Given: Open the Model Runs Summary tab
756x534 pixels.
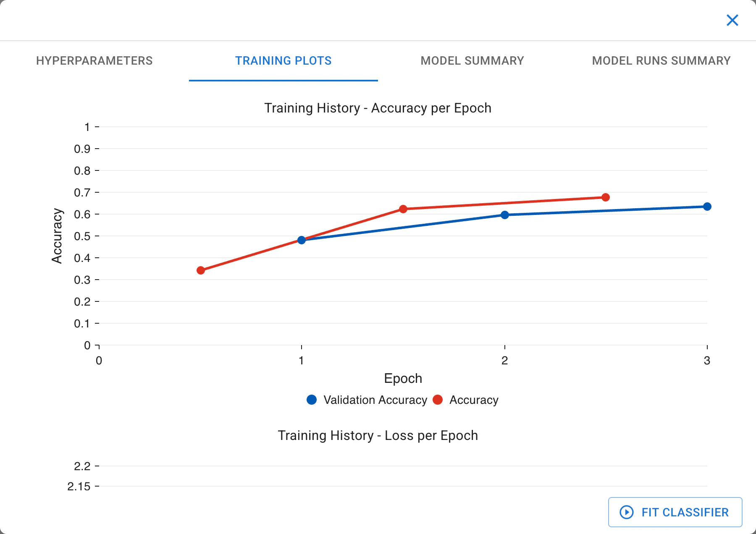Looking at the screenshot, I should click(661, 61).
